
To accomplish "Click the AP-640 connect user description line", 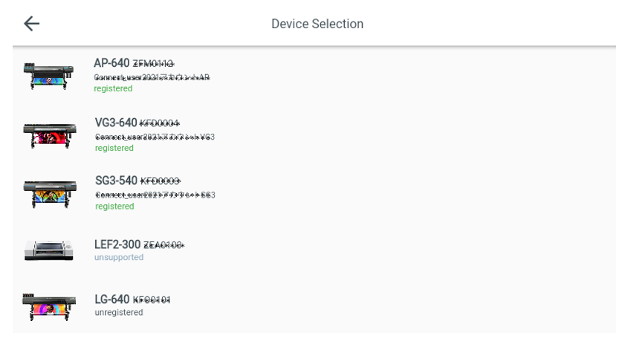I will click(x=152, y=77).
